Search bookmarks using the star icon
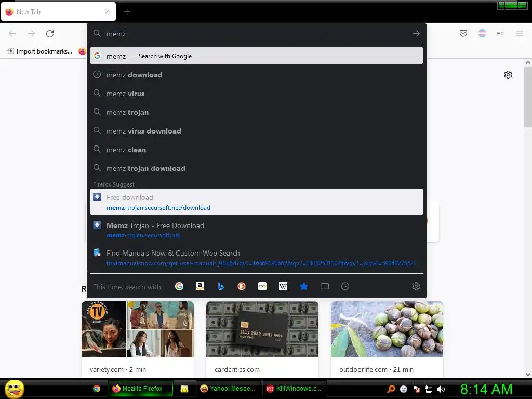Image resolution: width=532 pixels, height=399 pixels. tap(303, 286)
